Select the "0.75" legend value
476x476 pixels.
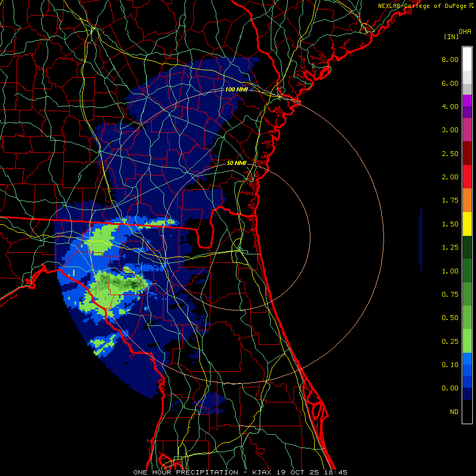450,295
